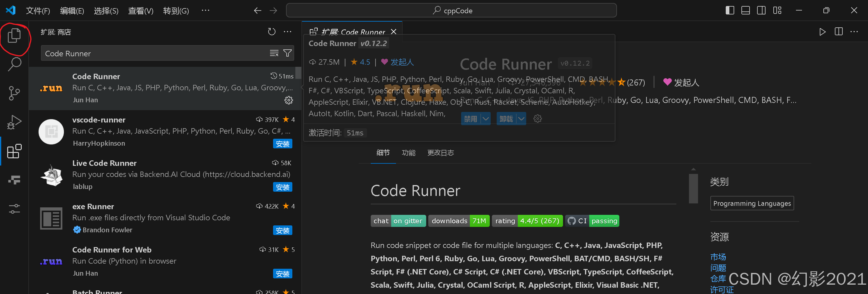Select Code Runner for Web entry
Image resolution: width=868 pixels, height=294 pixels.
pyautogui.click(x=165, y=262)
